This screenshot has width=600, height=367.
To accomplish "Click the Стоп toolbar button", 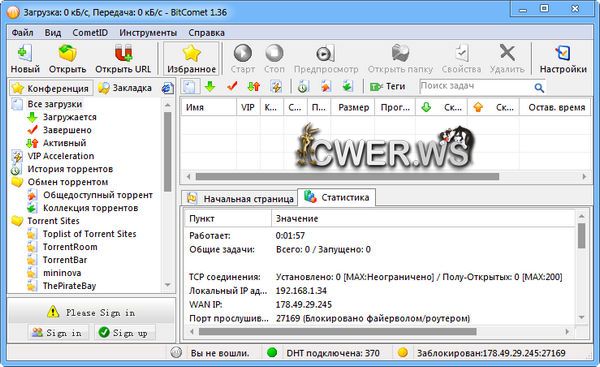I will (x=274, y=59).
